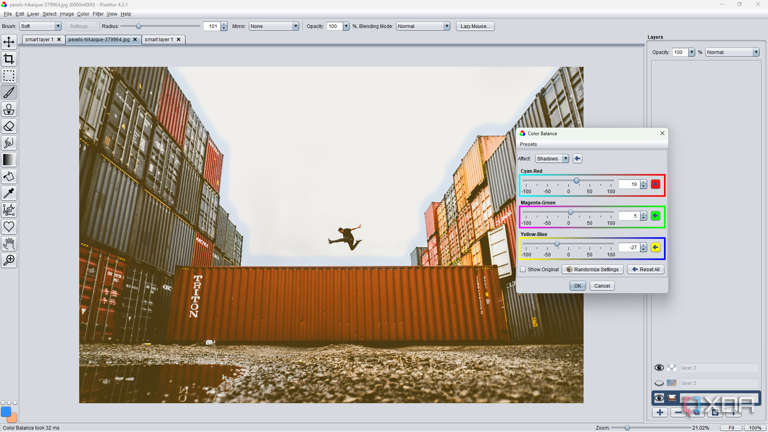Screen dimensions: 768x432
Task: Select the Move tool
Action: pyautogui.click(x=9, y=42)
